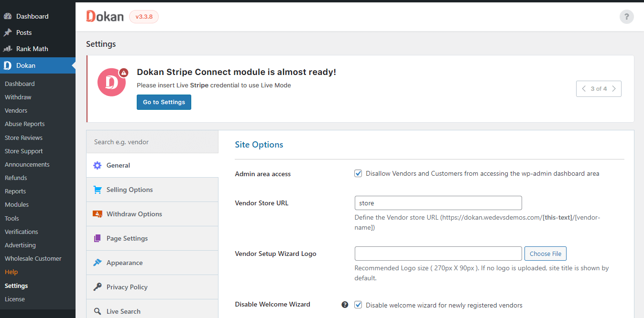The width and height of the screenshot is (644, 318).
Task: Click the Privacy Policy key icon
Action: [x=98, y=287]
